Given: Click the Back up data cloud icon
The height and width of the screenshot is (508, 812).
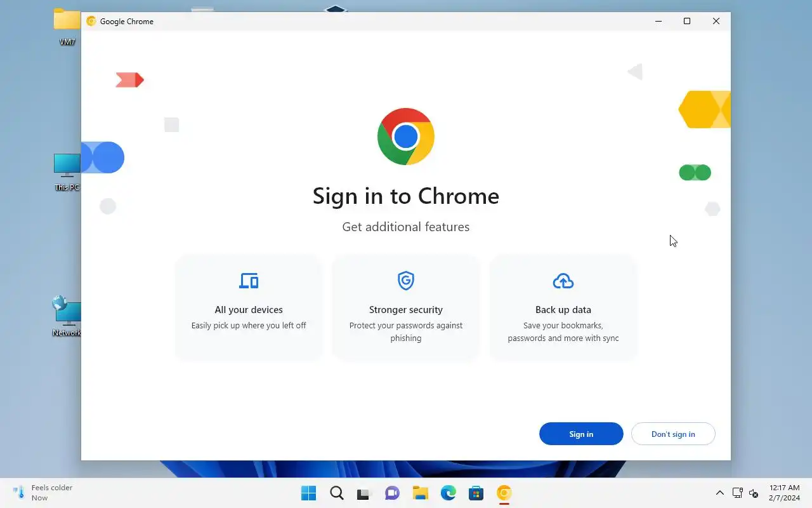Looking at the screenshot, I should pyautogui.click(x=563, y=281).
